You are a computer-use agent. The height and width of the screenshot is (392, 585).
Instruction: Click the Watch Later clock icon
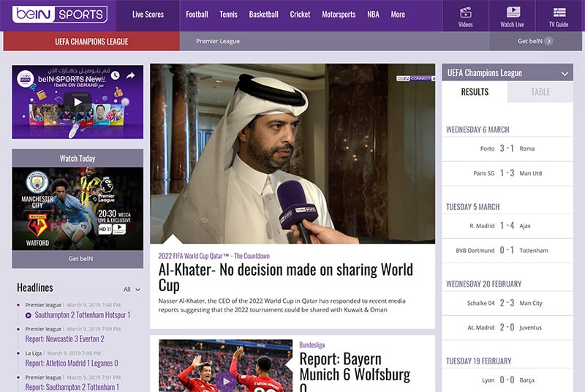(x=116, y=75)
